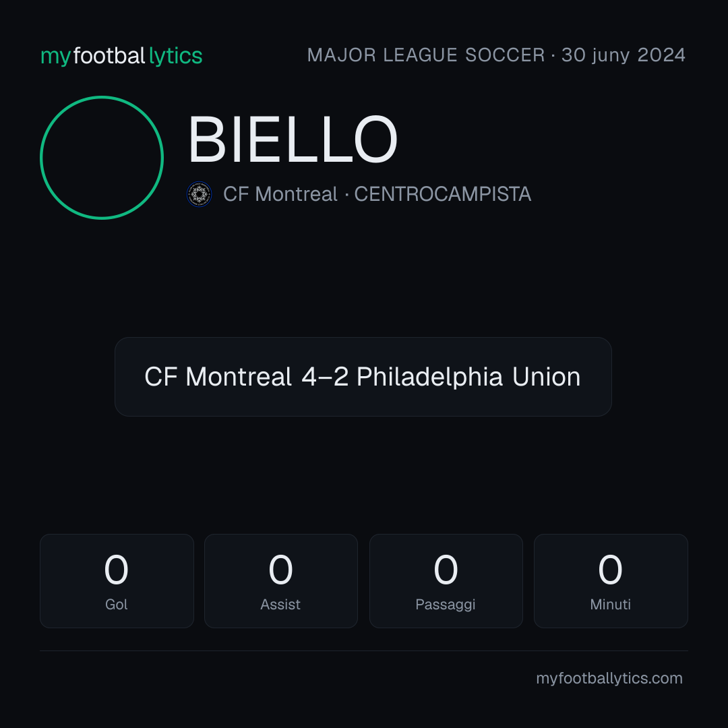The width and height of the screenshot is (728, 728).
Task: Open the CF Montreal 4–2 Philadelphia Union card
Action: point(363,377)
